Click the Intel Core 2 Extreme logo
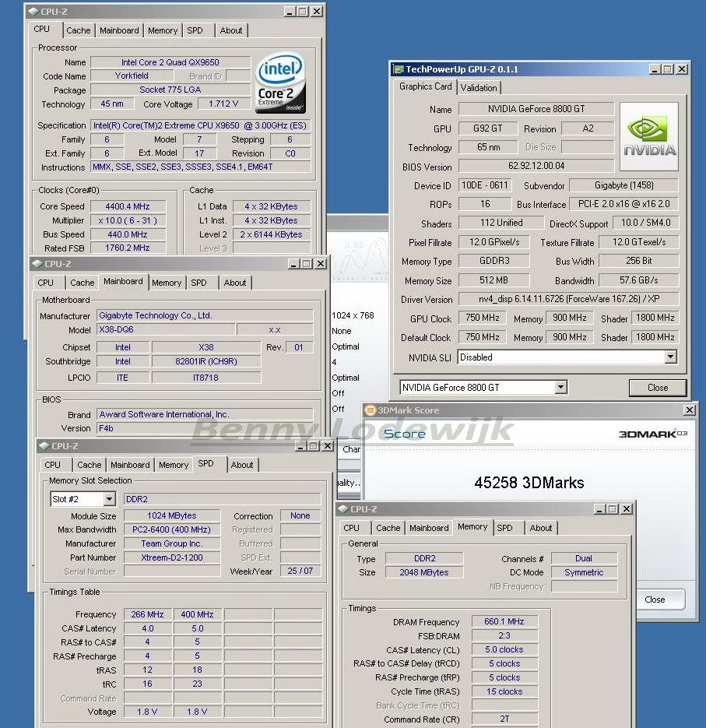 click(280, 83)
